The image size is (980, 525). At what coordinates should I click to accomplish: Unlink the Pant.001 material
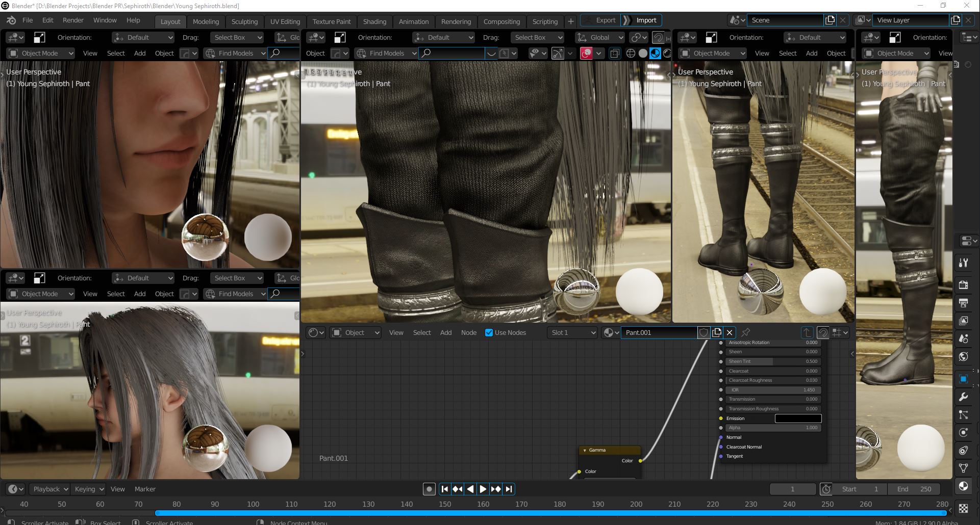730,332
